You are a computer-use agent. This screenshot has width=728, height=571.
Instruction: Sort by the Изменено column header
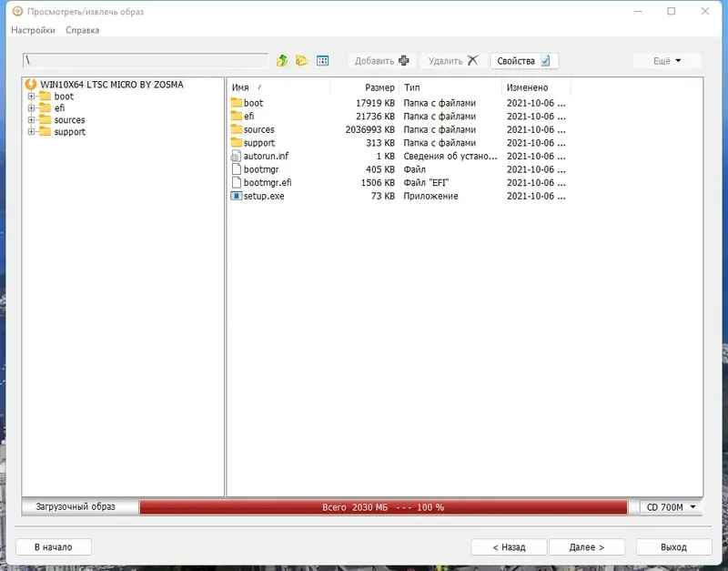coord(536,87)
